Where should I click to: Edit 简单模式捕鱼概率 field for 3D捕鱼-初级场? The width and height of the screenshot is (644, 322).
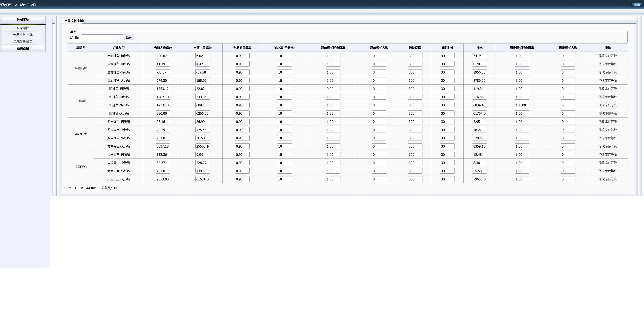(x=333, y=89)
